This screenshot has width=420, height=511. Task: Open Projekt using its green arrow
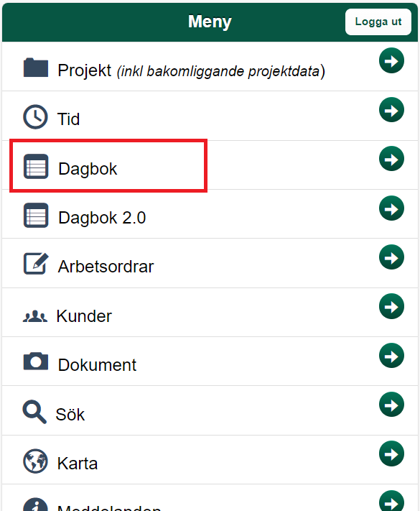point(392,60)
